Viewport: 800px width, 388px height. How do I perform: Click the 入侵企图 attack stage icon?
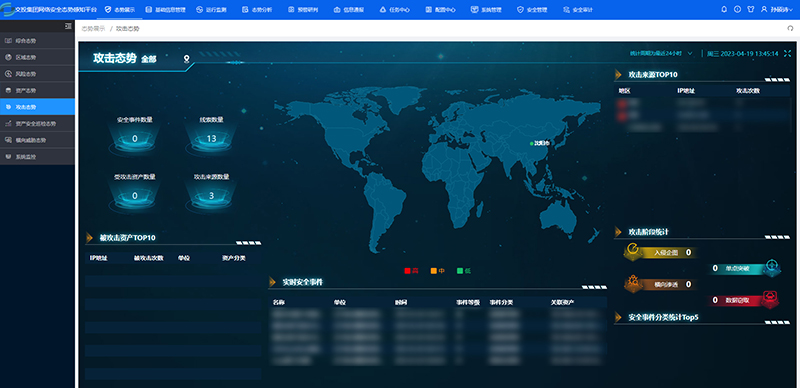click(633, 251)
